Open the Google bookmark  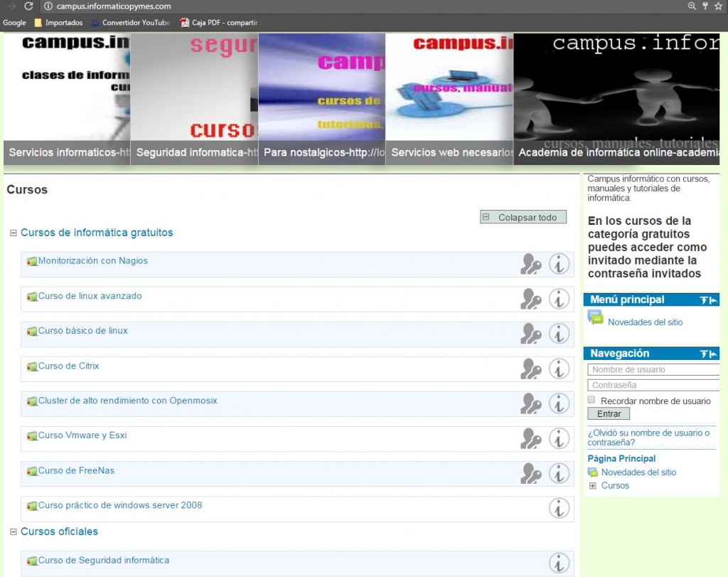(x=14, y=23)
